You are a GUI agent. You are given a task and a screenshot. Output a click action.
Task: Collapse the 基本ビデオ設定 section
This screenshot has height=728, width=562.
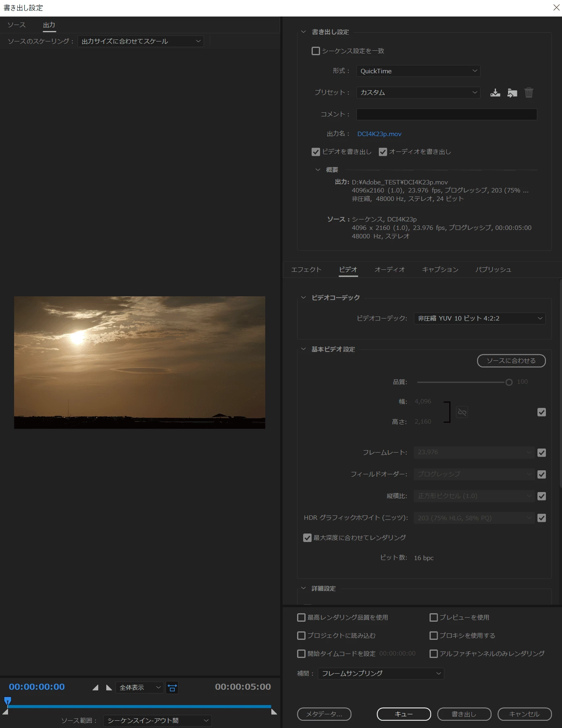(303, 350)
